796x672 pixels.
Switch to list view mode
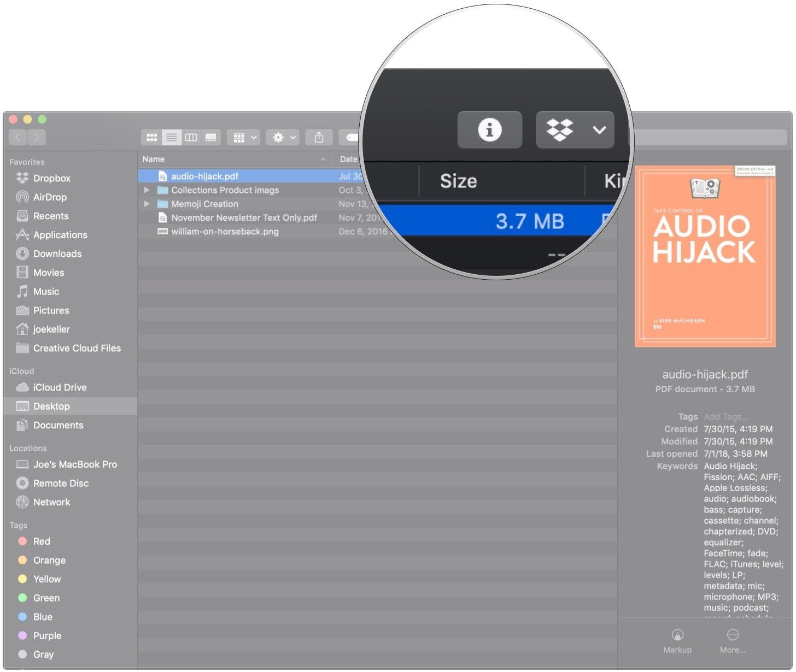[x=172, y=138]
